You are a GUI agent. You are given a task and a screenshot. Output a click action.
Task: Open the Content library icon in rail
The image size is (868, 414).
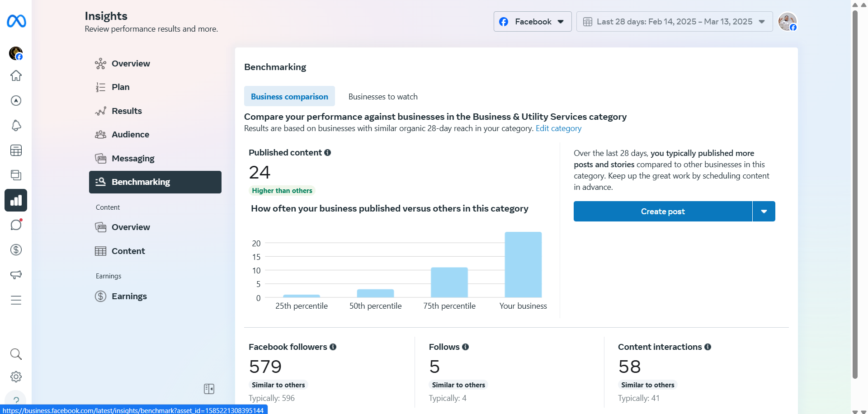[16, 175]
